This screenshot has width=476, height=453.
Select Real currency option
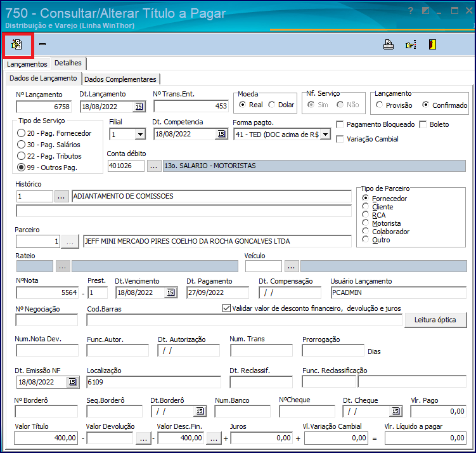242,105
